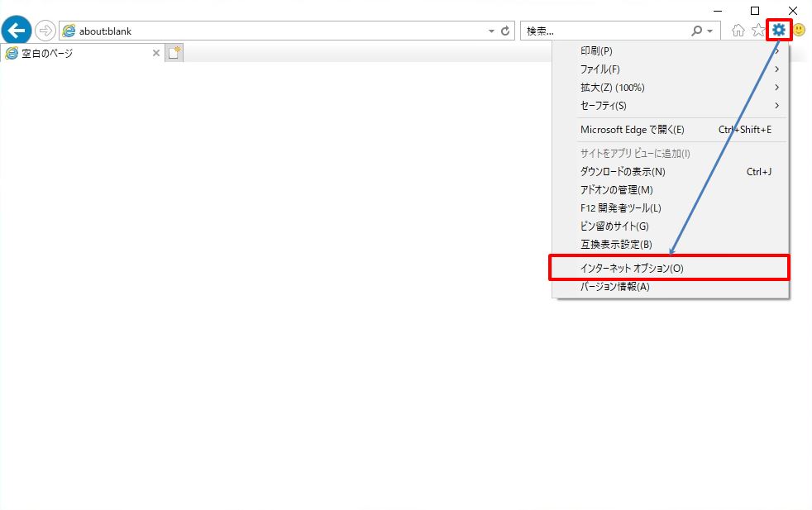Select the 空白のページ tab
The image size is (812, 510).
82,53
